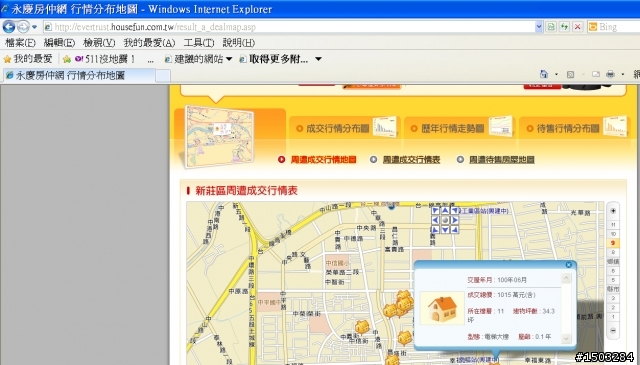Open the 說明(H) menu

point(238,42)
